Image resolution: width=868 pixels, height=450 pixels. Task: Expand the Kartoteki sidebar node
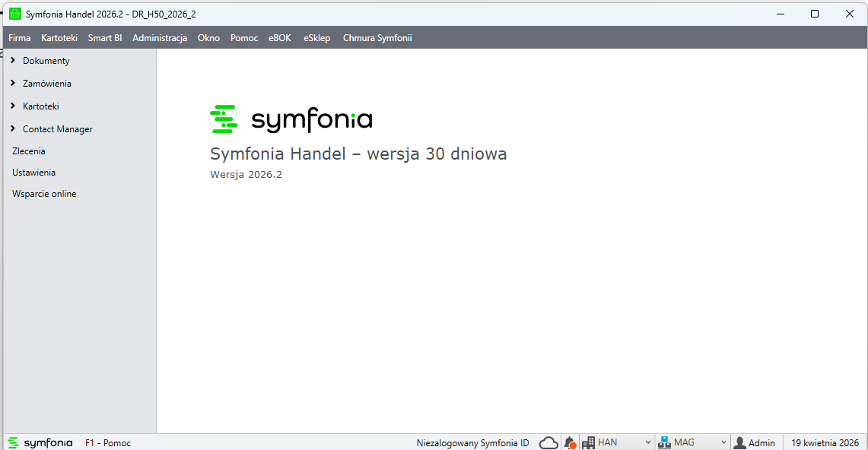tap(14, 106)
